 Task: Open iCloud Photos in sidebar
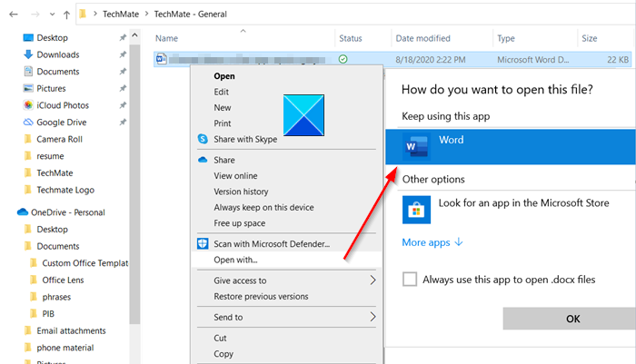click(64, 104)
